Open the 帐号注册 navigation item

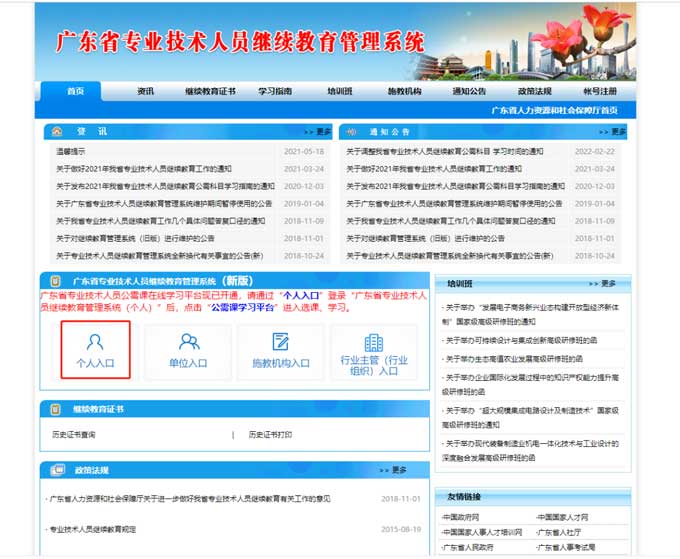[x=600, y=91]
